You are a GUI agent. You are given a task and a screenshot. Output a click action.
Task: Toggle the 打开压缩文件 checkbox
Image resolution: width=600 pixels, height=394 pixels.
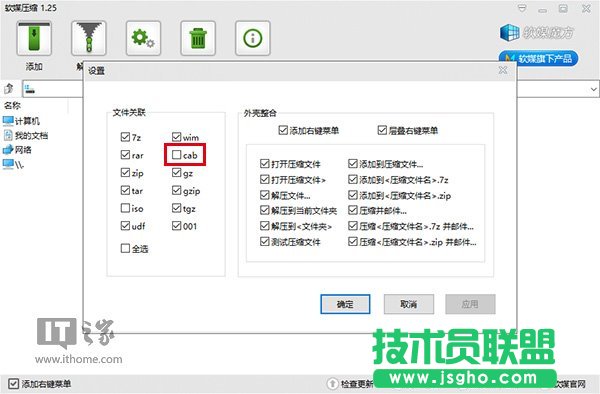coord(264,164)
